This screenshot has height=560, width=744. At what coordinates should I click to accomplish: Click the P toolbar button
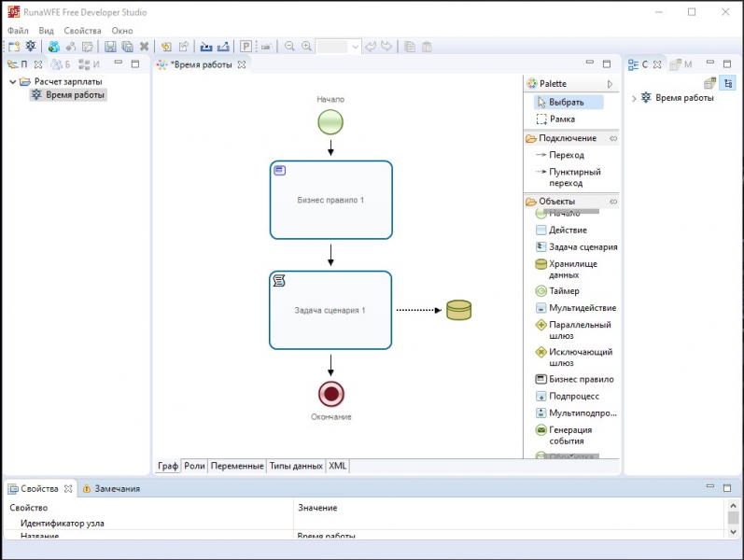(246, 47)
